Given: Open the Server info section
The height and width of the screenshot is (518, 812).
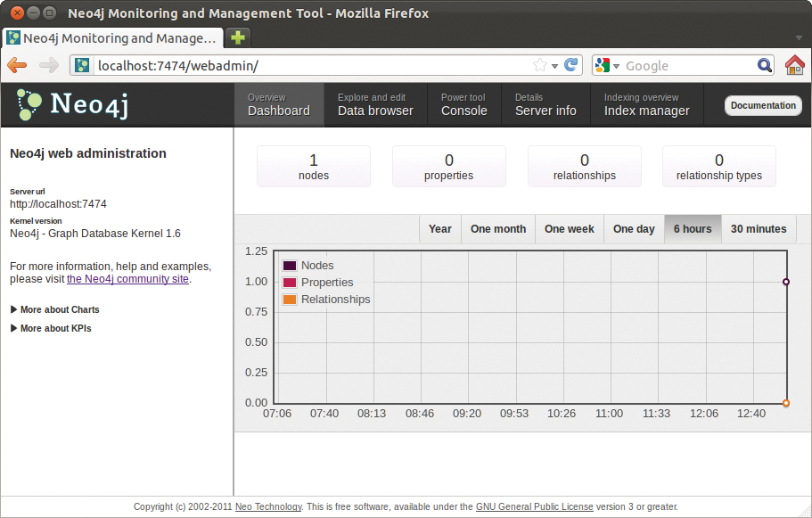Looking at the screenshot, I should (x=545, y=104).
